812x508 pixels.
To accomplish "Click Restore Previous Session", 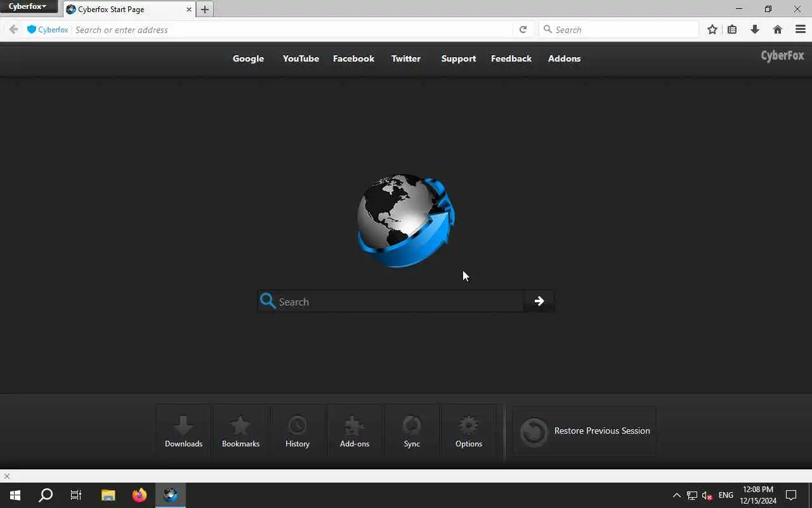I will tap(584, 431).
